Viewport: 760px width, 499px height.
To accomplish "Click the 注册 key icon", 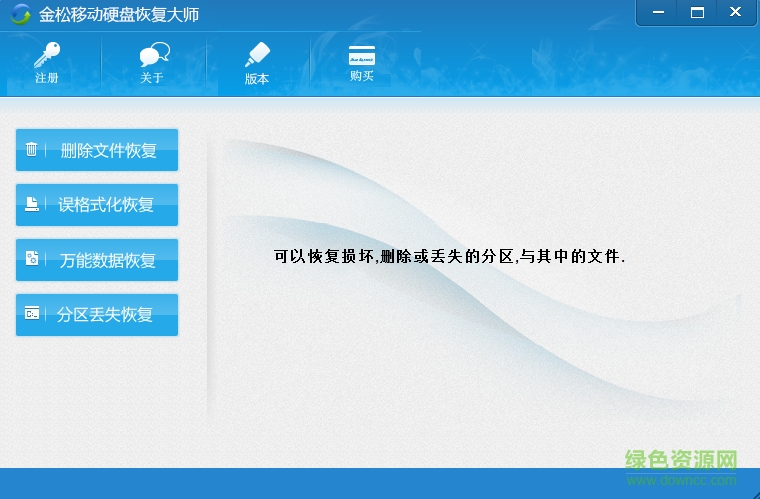I will (47, 55).
